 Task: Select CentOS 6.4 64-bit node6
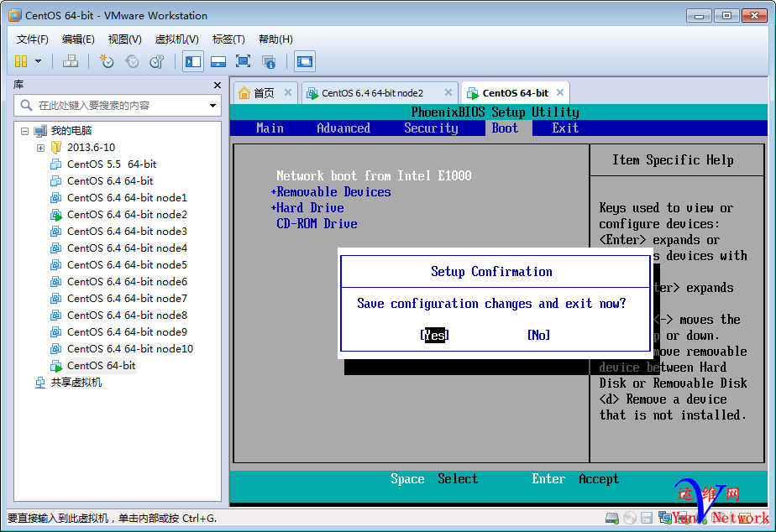(127, 282)
